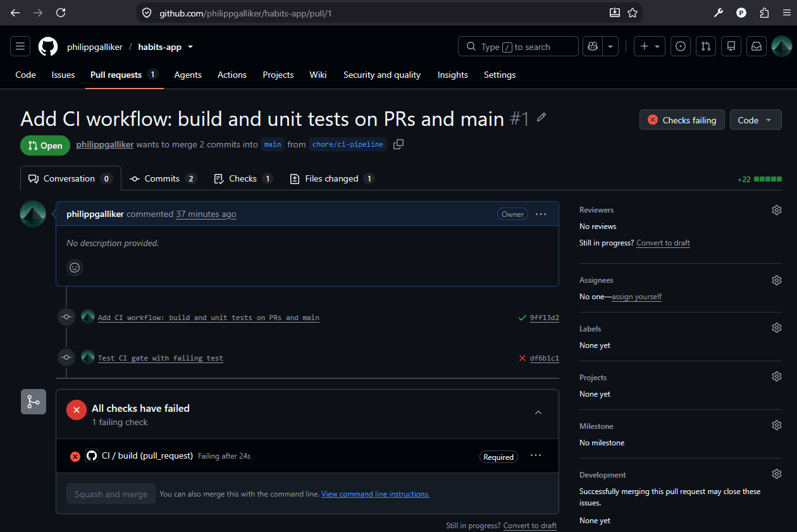
Task: Open commit 9ff13d2 hash link
Action: click(544, 318)
